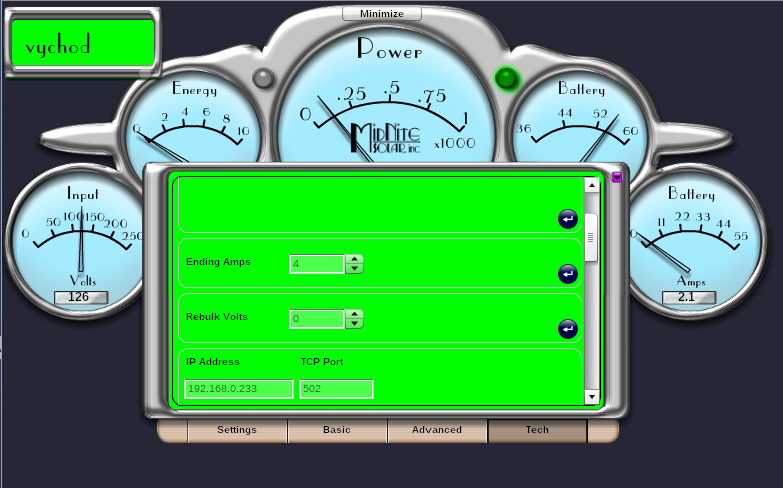Click the IP Address label

pyautogui.click(x=213, y=362)
